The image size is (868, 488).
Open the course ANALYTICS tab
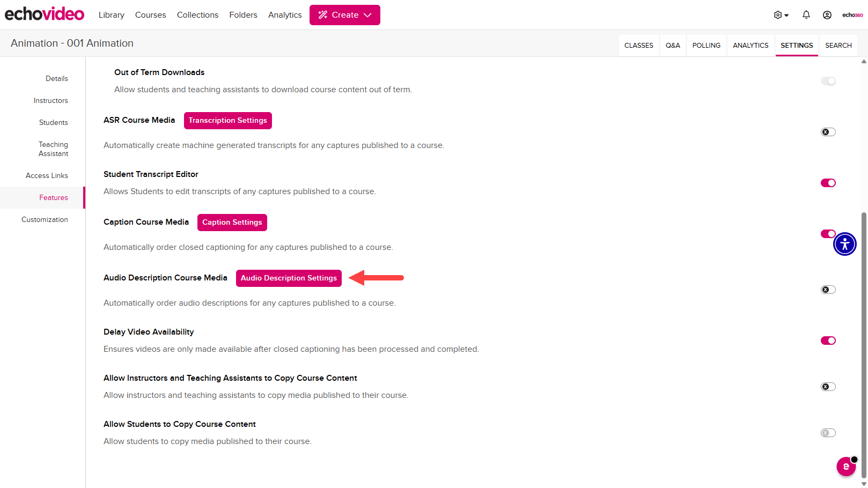(751, 46)
